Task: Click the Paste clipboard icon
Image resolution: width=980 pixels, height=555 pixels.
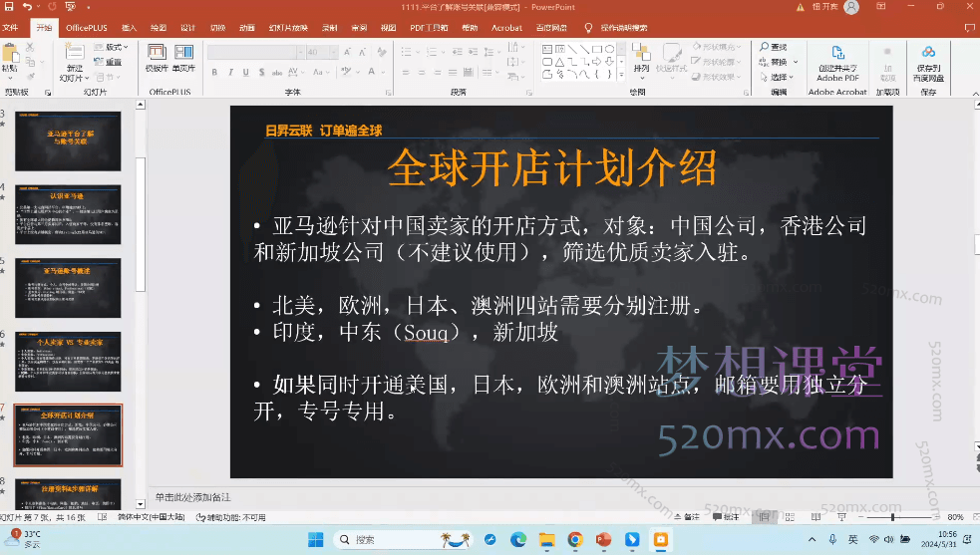Action: pos(9,53)
